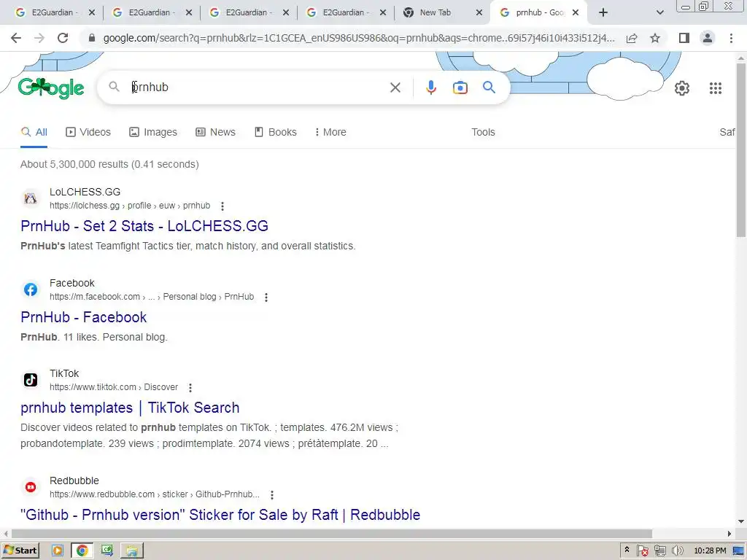The height and width of the screenshot is (560, 747).
Task: Open options for LoLCHESS.GG result
Action: click(222, 206)
